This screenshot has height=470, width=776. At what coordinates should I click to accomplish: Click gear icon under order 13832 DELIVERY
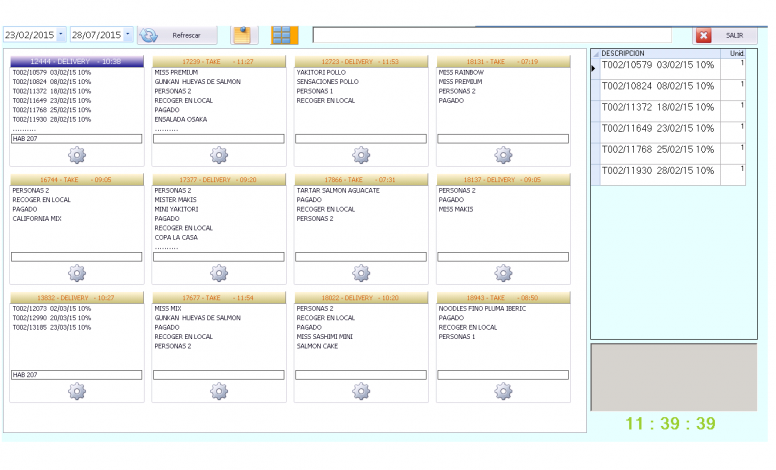[x=77, y=391]
